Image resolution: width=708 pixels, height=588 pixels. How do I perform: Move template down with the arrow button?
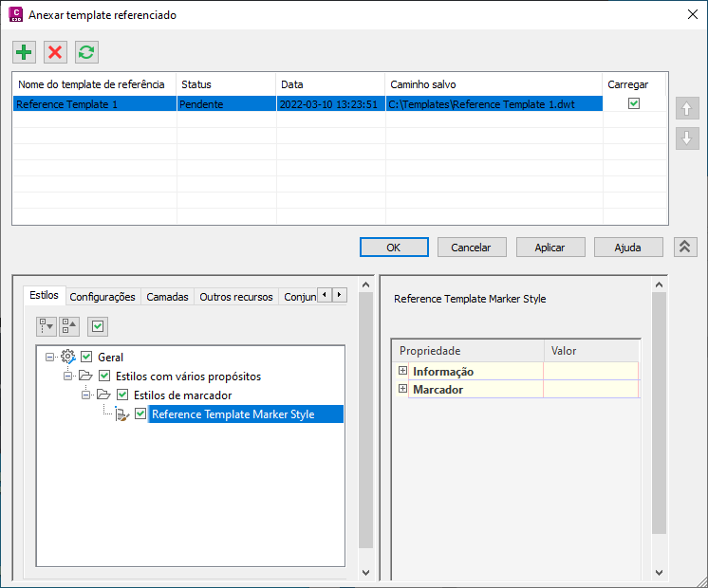[687, 138]
